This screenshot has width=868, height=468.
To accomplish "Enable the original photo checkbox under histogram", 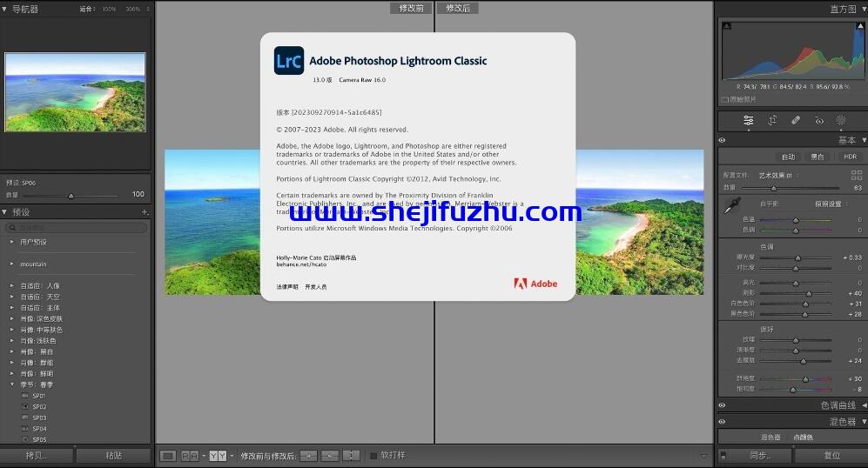I will point(724,99).
